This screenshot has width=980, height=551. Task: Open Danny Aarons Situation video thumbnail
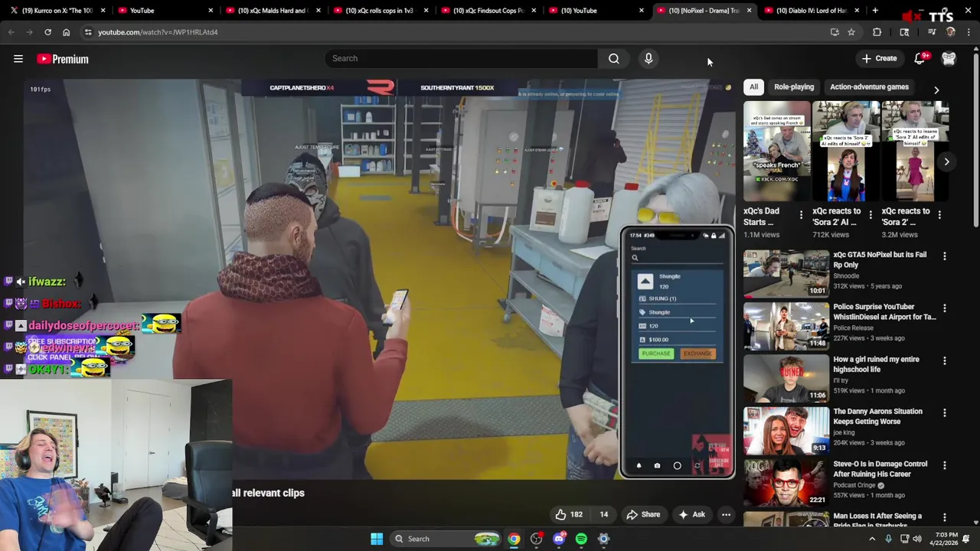[x=786, y=430]
